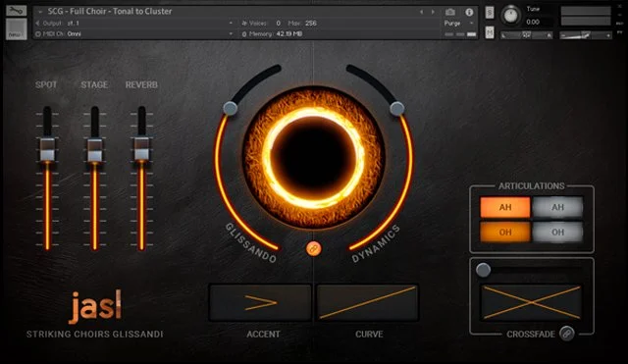Screen dimensions: 628x364
Task: Open the Purge dropdown menu
Action: [x=458, y=24]
